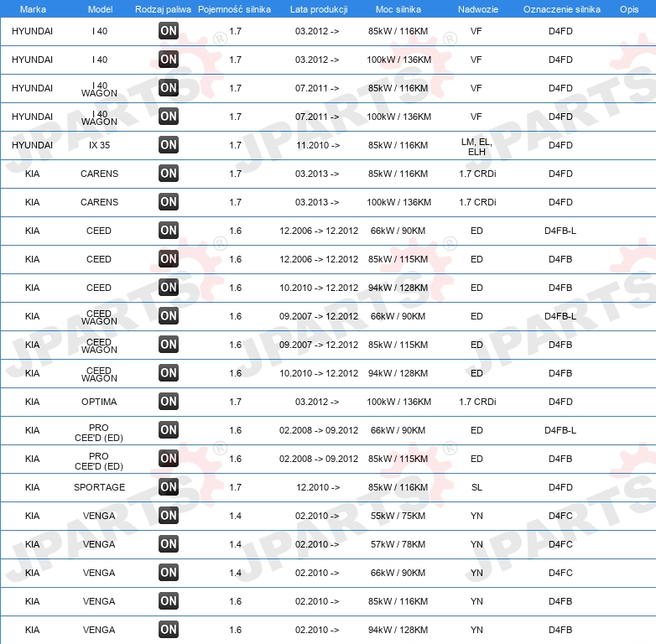656x644 pixels.
Task: Click the Pojemność silnika column header
Action: (234, 9)
